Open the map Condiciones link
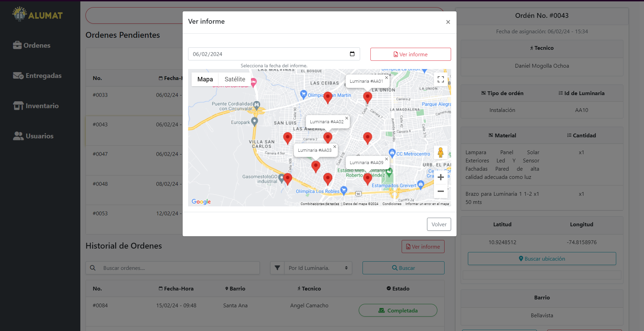Screen dimensions: 644x331 pyautogui.click(x=392, y=204)
